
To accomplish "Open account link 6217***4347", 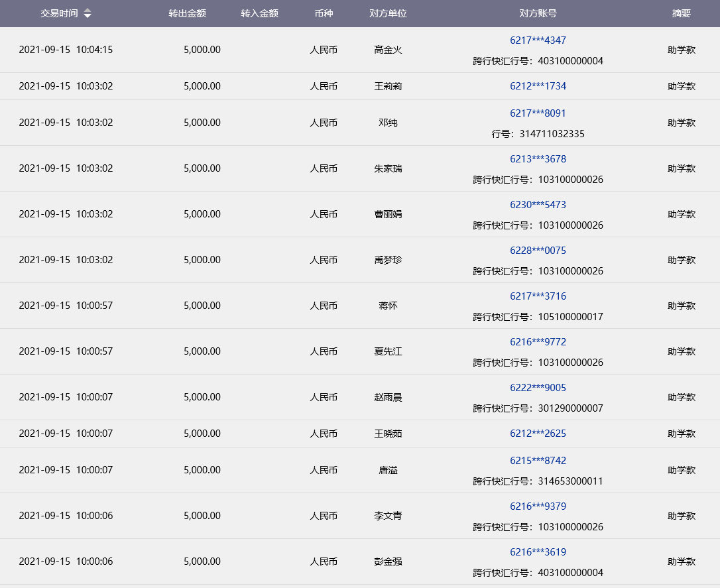I will [538, 40].
